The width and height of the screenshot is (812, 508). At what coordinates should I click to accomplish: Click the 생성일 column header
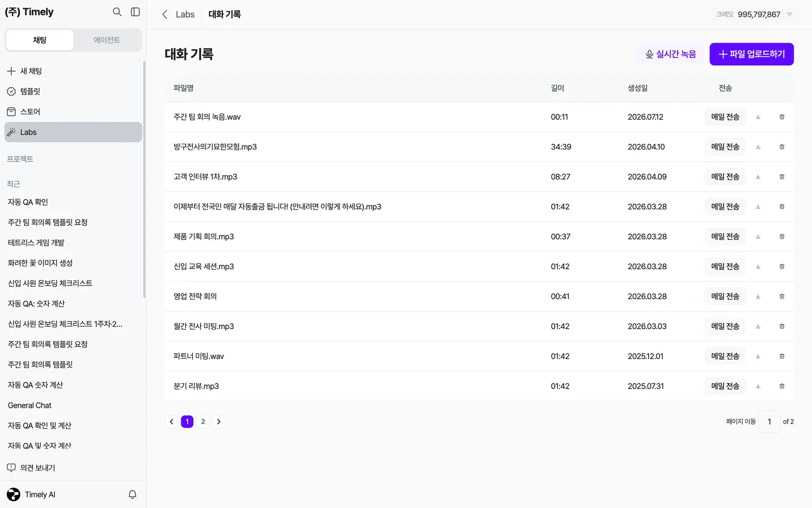point(637,88)
